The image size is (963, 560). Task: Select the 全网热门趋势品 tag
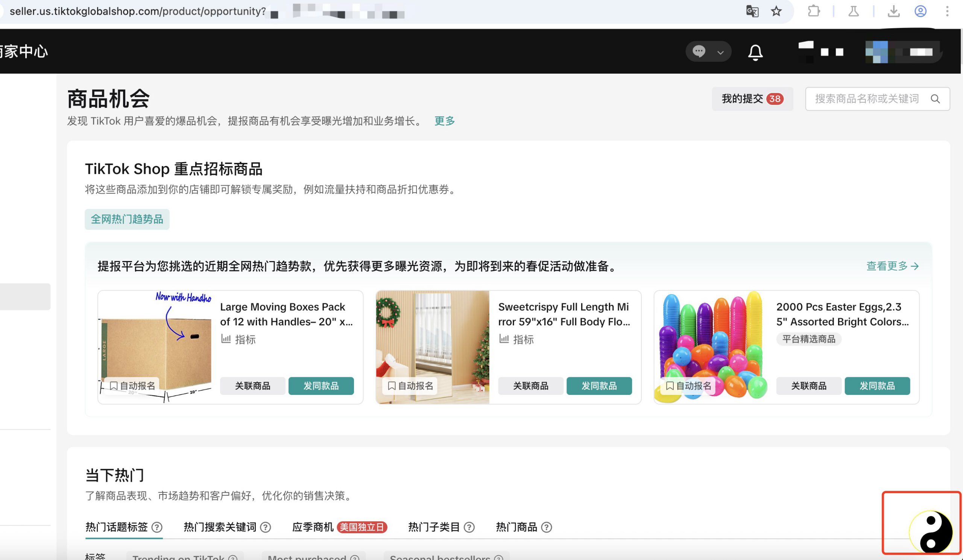tap(127, 219)
